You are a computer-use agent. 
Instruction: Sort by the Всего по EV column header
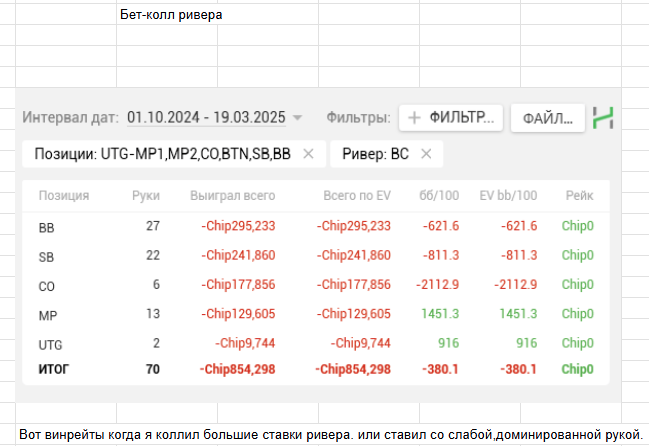tap(357, 195)
